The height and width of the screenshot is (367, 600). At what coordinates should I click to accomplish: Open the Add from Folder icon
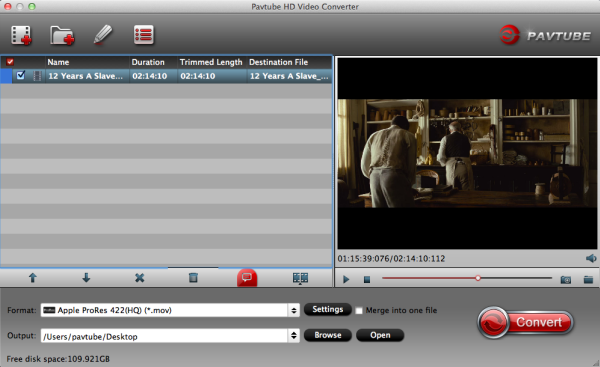pos(62,35)
